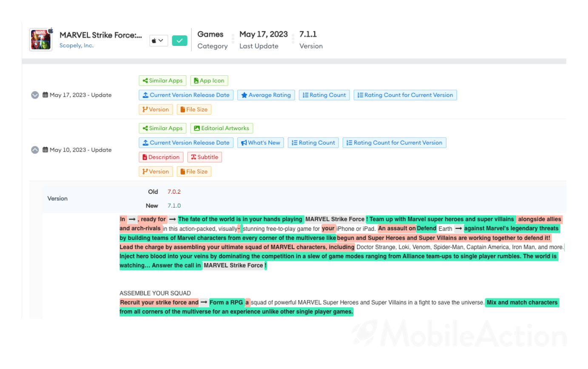The height and width of the screenshot is (369, 588).
Task: Click the 7.1.1 version number
Action: (x=308, y=34)
